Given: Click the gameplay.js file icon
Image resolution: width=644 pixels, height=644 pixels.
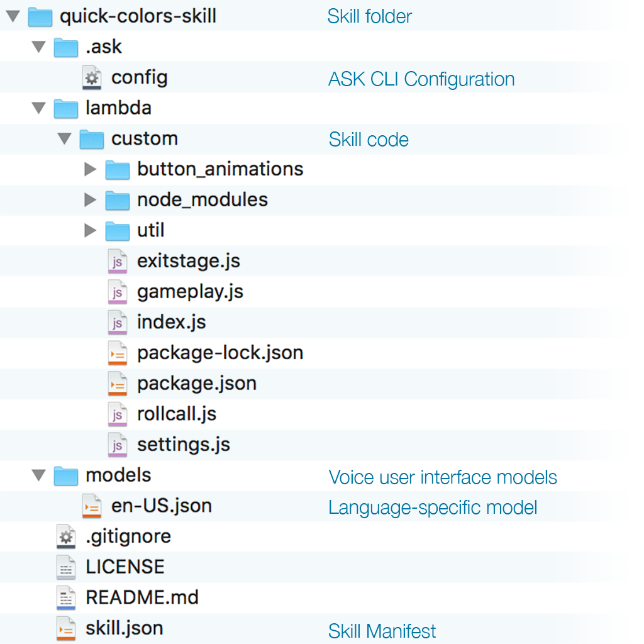Looking at the screenshot, I should 118,292.
